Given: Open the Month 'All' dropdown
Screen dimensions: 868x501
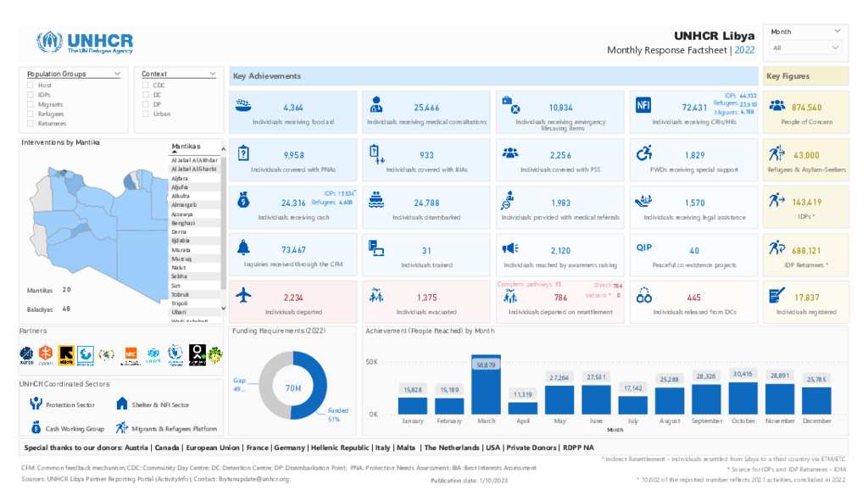Looking at the screenshot, I should 805,48.
